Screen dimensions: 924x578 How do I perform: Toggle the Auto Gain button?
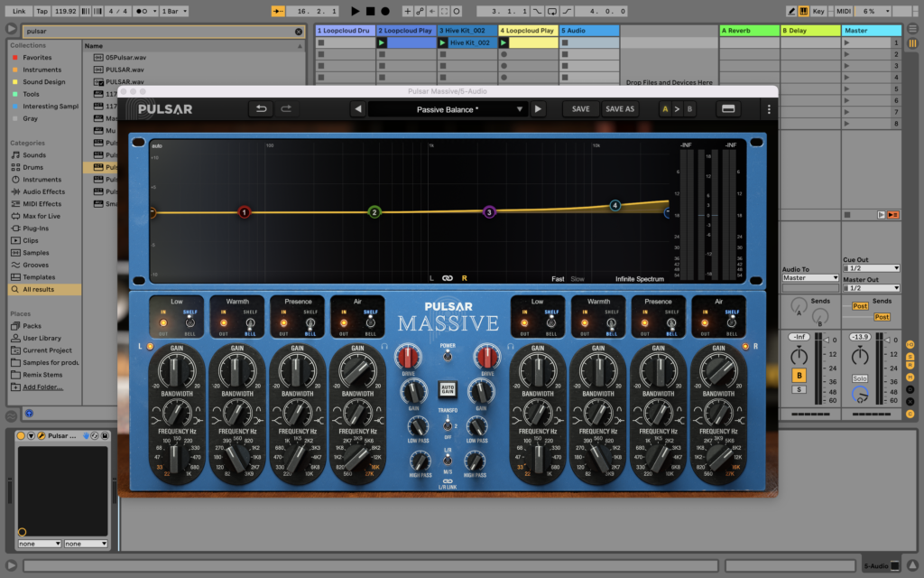(x=448, y=390)
